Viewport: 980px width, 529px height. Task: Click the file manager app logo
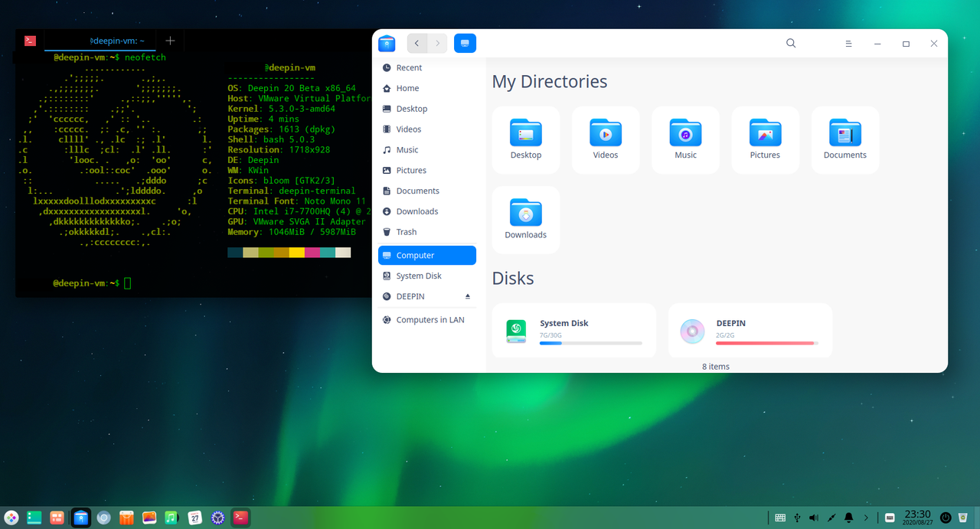[387, 44]
